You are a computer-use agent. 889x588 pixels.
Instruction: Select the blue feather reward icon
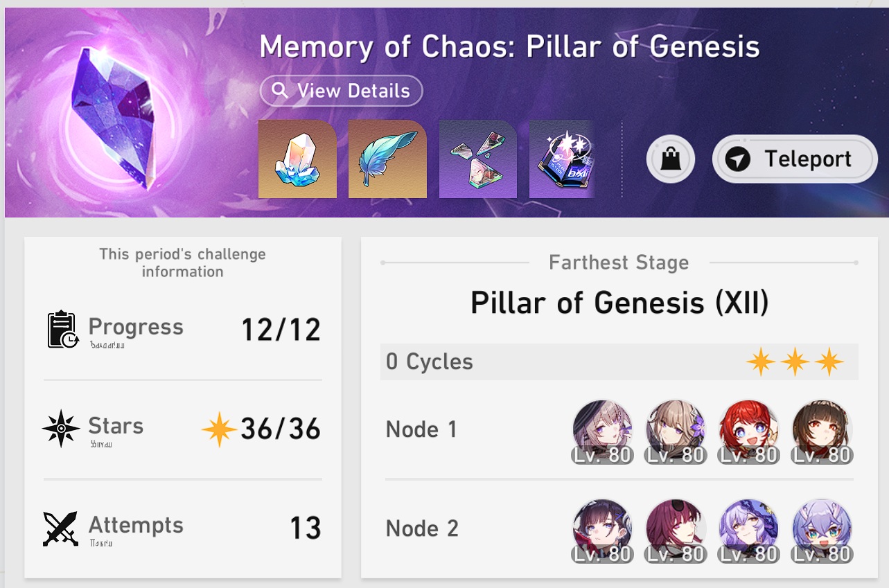(x=387, y=159)
